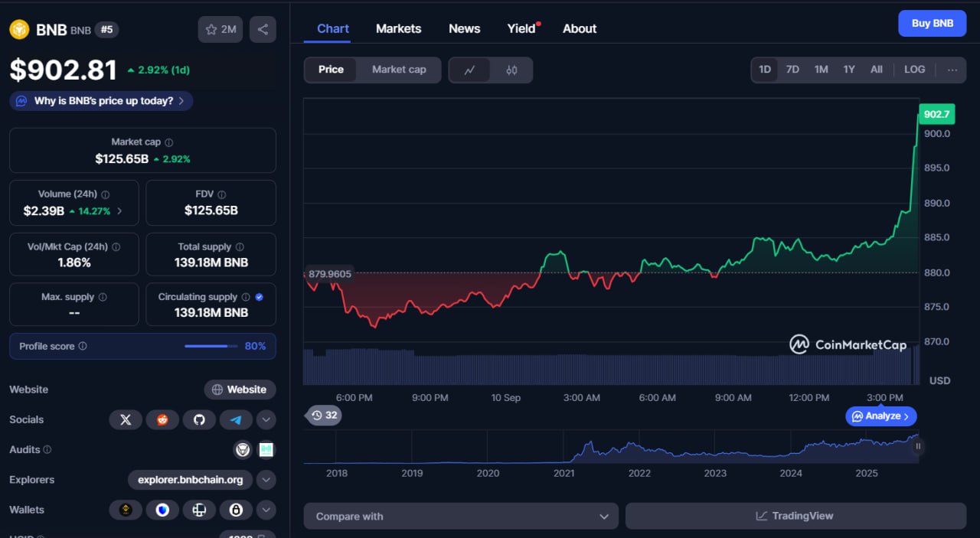Open the Chart tab
This screenshot has height=538, width=980.
pyautogui.click(x=333, y=28)
